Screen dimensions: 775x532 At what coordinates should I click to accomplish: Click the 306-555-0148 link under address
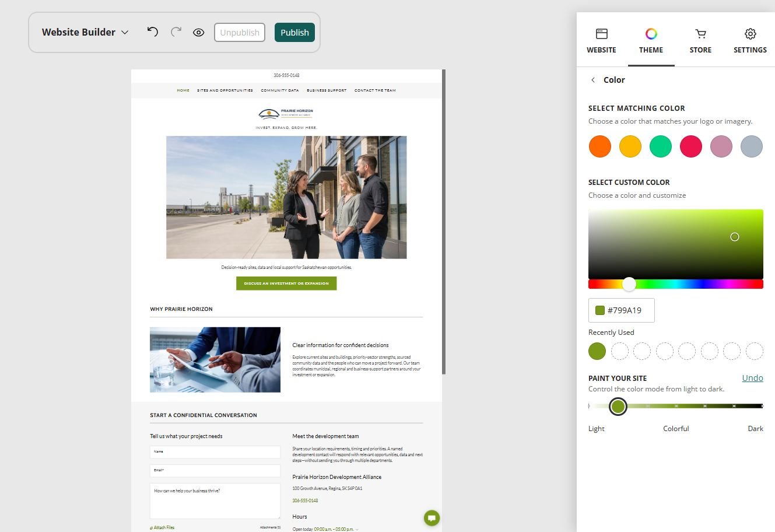click(305, 501)
